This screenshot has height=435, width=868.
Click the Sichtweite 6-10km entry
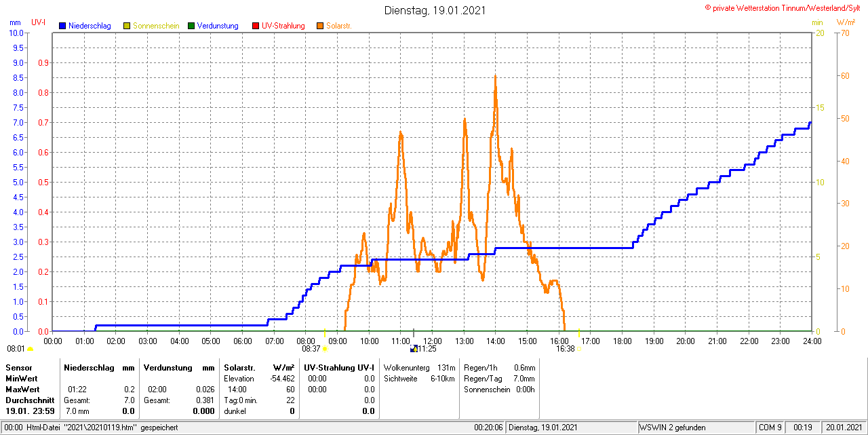(x=419, y=378)
